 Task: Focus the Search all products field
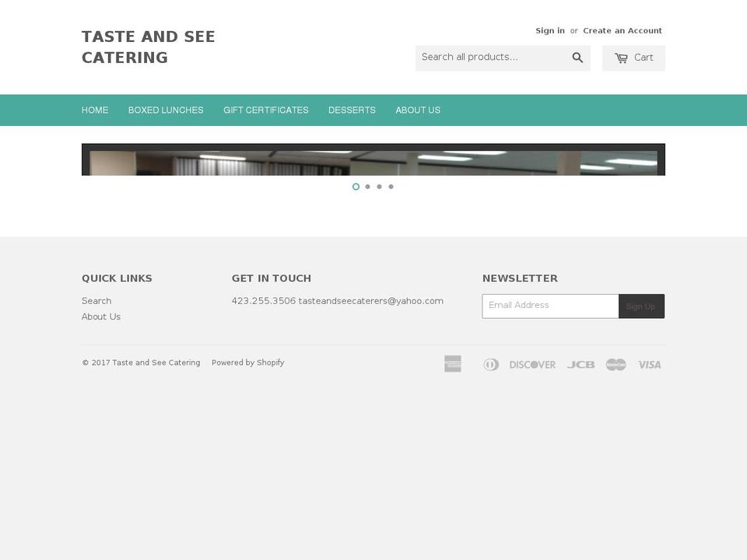tap(491, 58)
